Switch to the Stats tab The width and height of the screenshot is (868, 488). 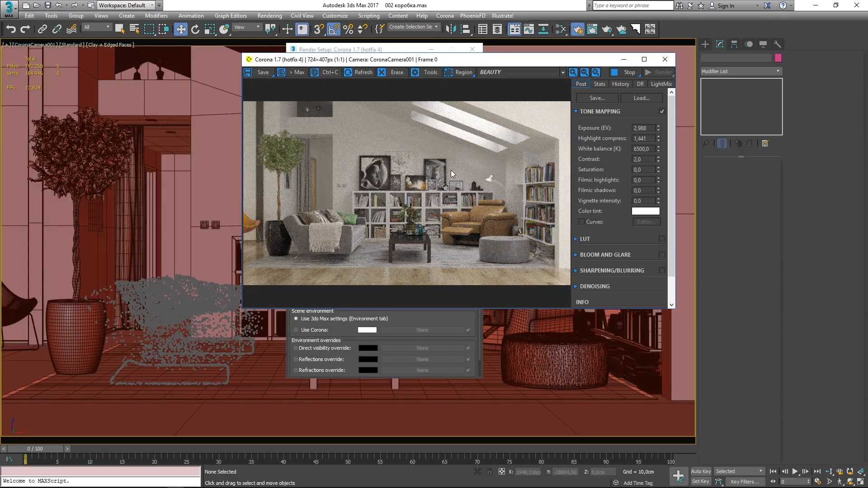click(599, 84)
